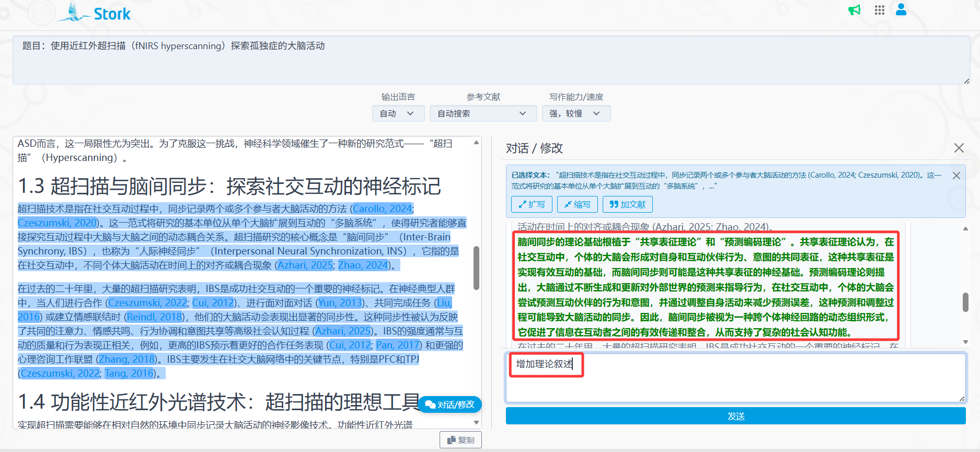
Task: Open the announcements megaphone icon
Action: [x=854, y=10]
